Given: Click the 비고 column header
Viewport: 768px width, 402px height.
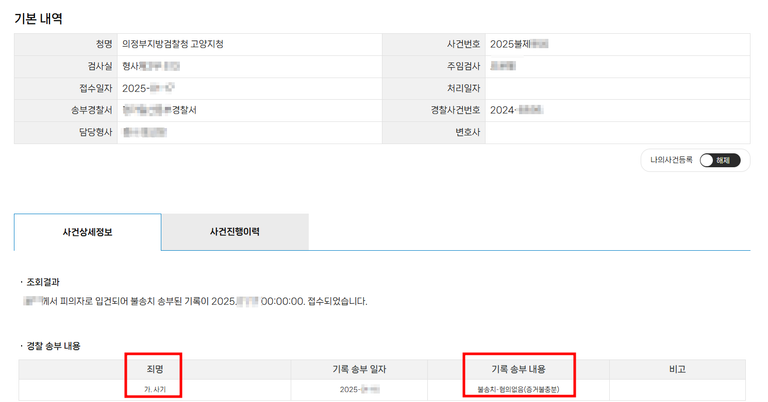Looking at the screenshot, I should click(677, 369).
